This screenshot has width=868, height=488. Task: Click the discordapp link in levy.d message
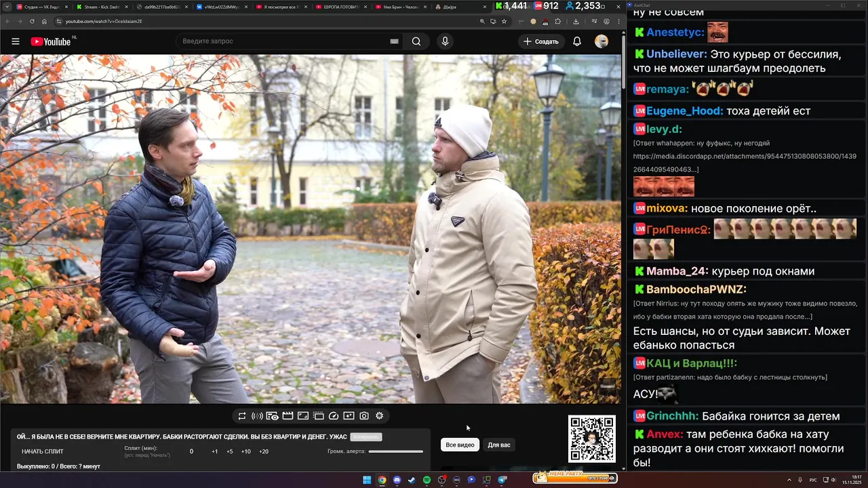pos(745,163)
